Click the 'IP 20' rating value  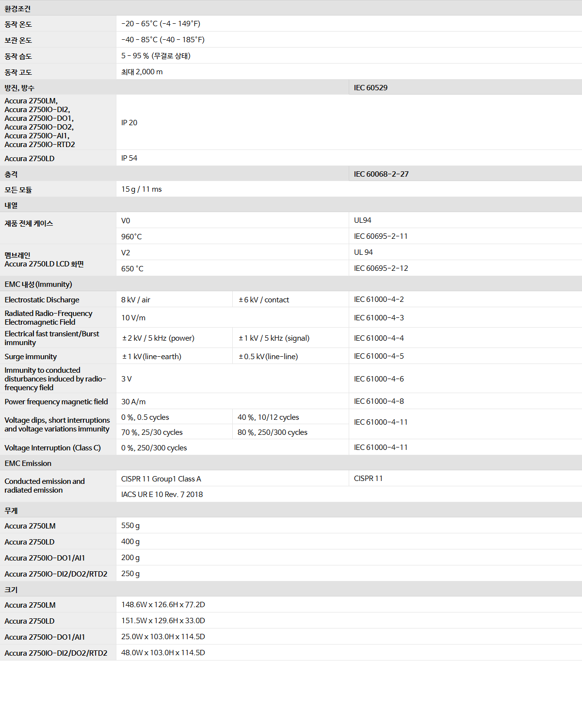(x=129, y=123)
